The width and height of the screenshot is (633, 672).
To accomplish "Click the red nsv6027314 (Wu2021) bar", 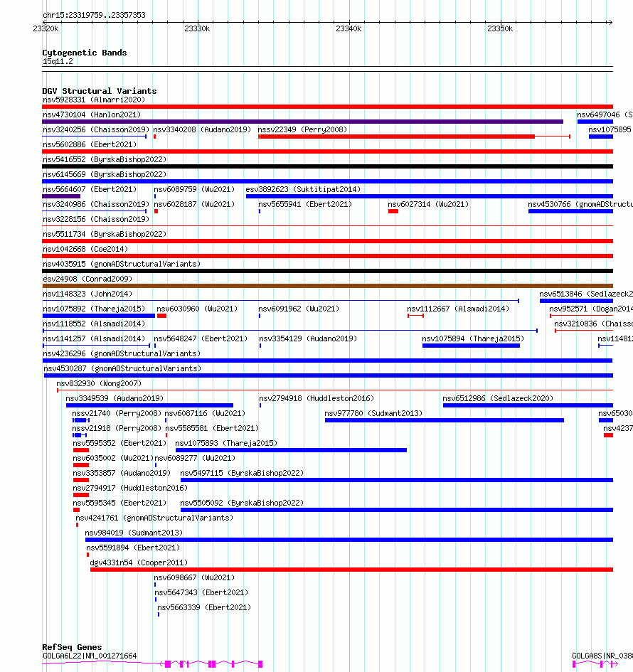I will point(393,211).
